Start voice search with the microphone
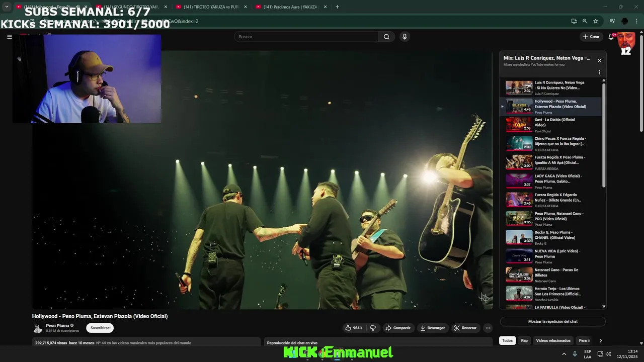This screenshot has width=644, height=362. (405, 37)
